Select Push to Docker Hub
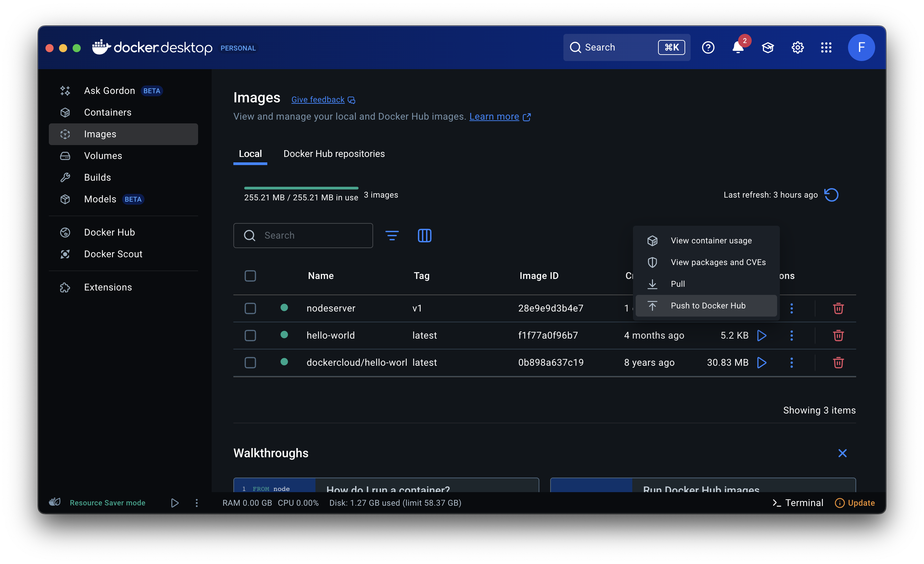Viewport: 924px width, 564px height. (706, 306)
